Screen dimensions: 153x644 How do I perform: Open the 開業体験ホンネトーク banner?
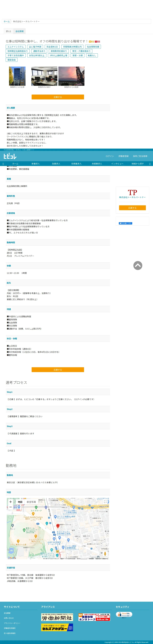pos(94,617)
